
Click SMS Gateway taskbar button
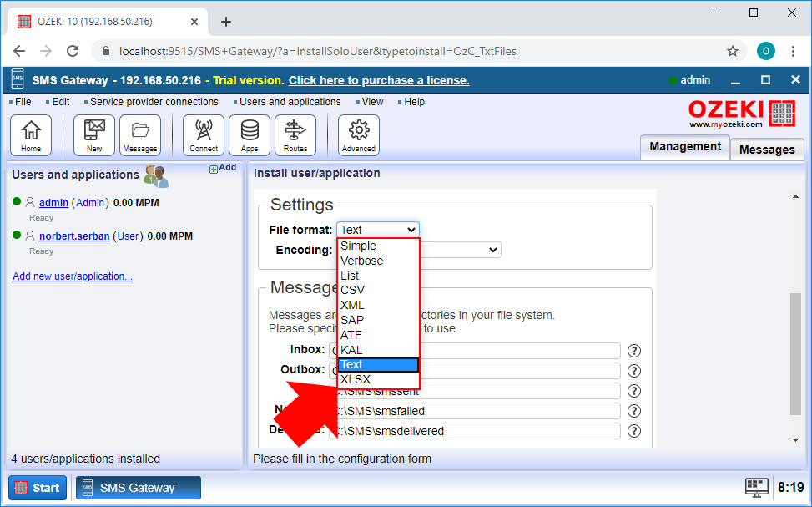point(139,488)
